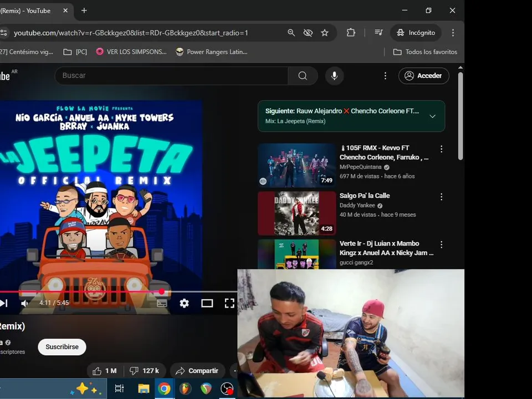Screen dimensions: 532x399
Task: Open the Windows Task View icon
Action: point(120,388)
